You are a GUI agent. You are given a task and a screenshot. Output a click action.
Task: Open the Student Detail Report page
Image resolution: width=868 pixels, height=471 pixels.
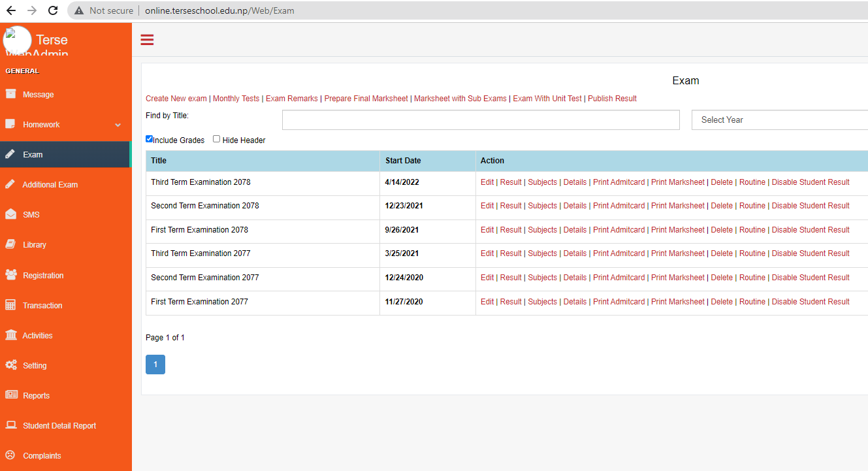(59, 426)
